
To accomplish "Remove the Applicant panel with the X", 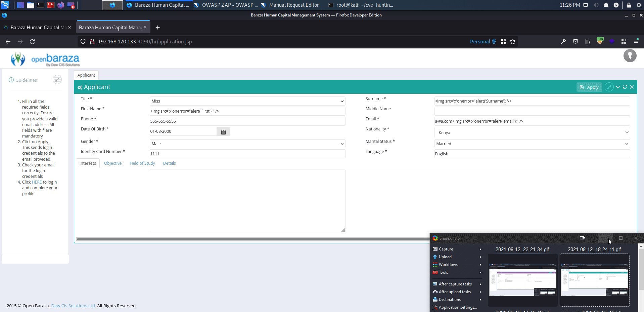I will [632, 87].
